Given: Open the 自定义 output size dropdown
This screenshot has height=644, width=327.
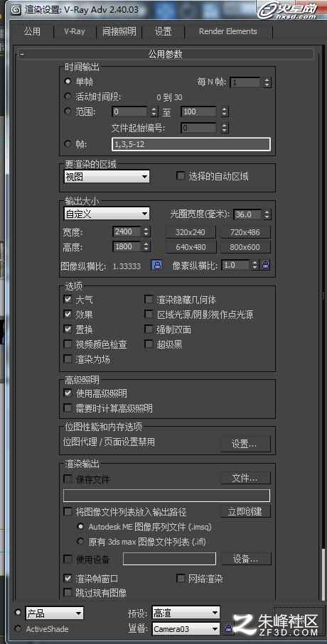Looking at the screenshot, I should tap(107, 214).
